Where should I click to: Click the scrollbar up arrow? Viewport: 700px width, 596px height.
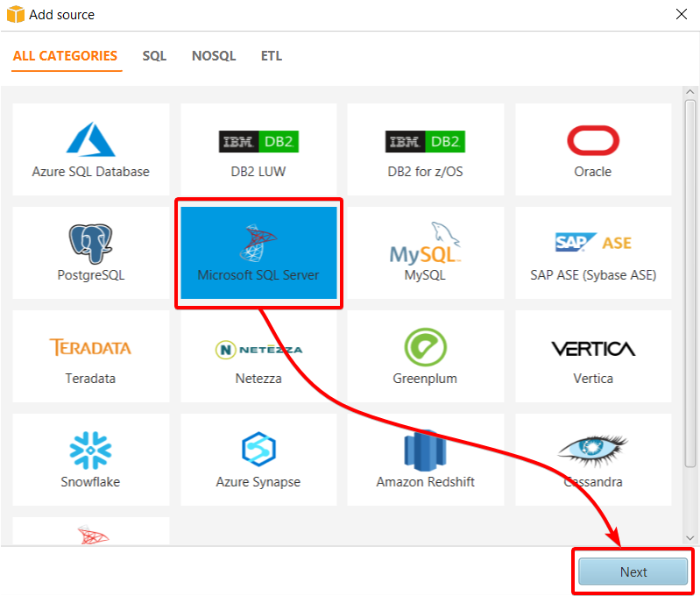click(x=689, y=92)
